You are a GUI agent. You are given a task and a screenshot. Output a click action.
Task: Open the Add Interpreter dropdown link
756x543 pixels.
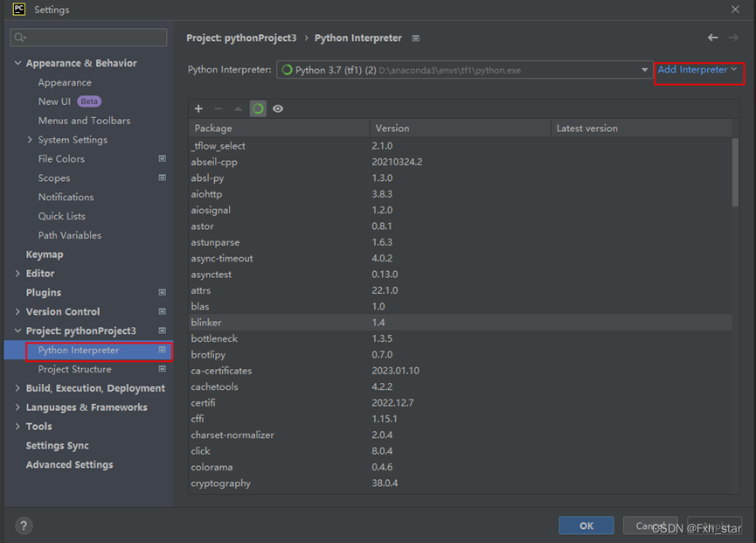697,70
